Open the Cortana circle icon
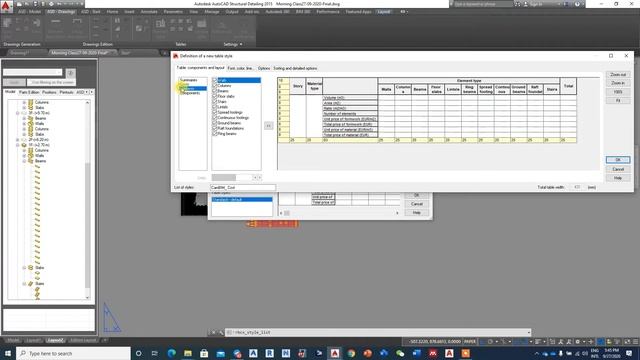 point(138,353)
